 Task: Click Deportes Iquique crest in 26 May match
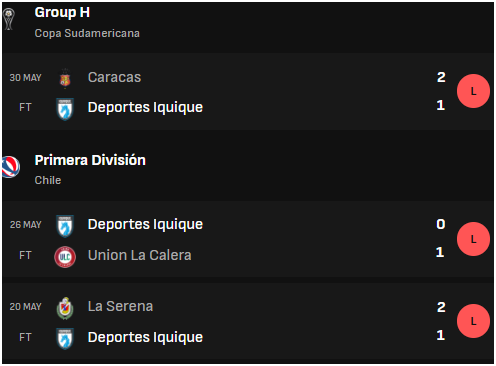pyautogui.click(x=65, y=226)
